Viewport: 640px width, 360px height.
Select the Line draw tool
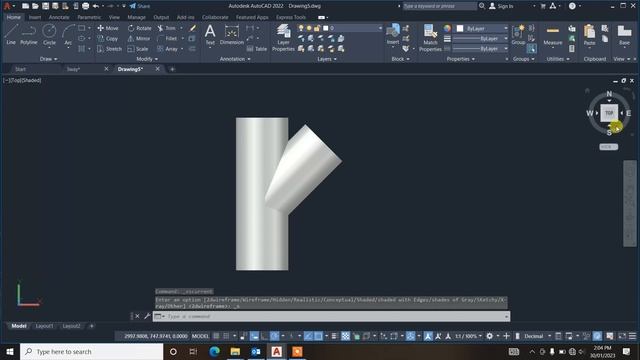(x=11, y=34)
